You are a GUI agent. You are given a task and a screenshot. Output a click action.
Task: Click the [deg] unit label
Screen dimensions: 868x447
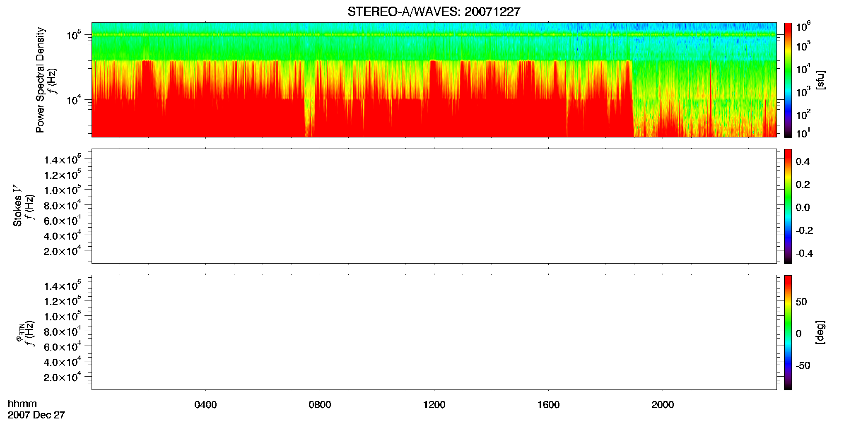820,332
